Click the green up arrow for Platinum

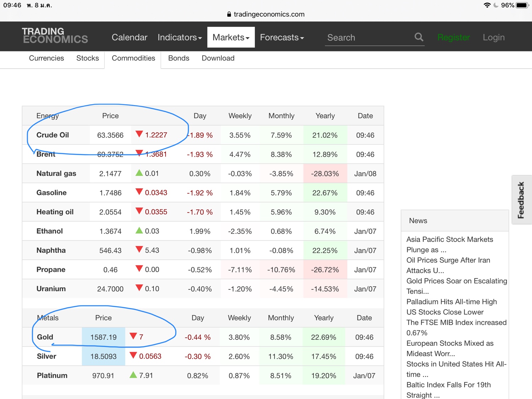133,375
